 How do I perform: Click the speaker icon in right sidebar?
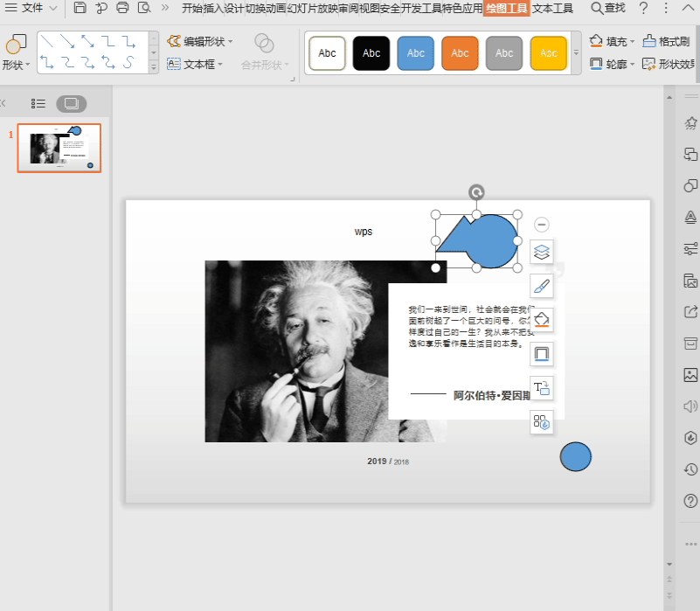point(690,406)
